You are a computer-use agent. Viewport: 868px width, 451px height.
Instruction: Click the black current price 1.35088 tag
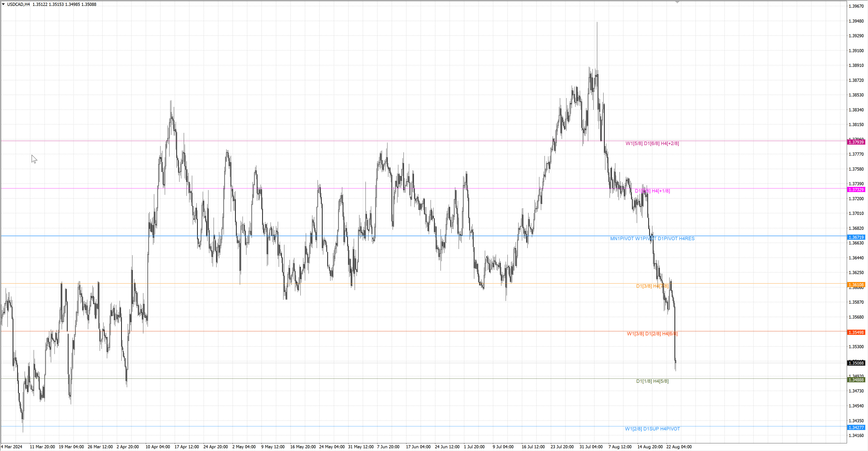click(x=856, y=363)
